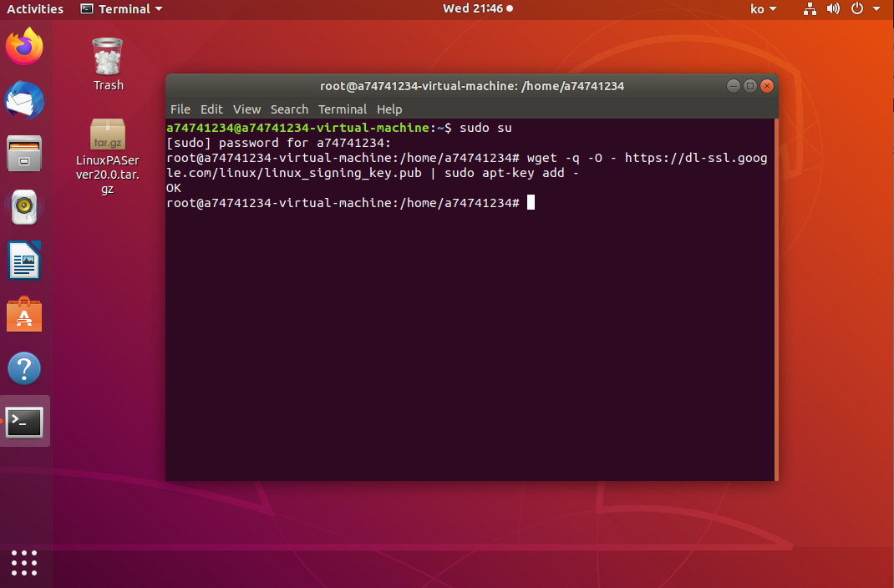Open the Help icon in the dock

click(24, 368)
